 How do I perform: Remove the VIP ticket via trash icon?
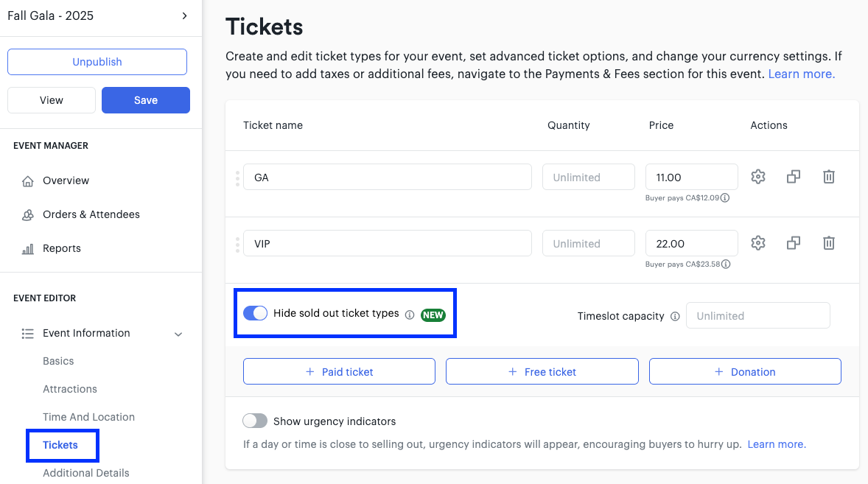[x=828, y=242]
